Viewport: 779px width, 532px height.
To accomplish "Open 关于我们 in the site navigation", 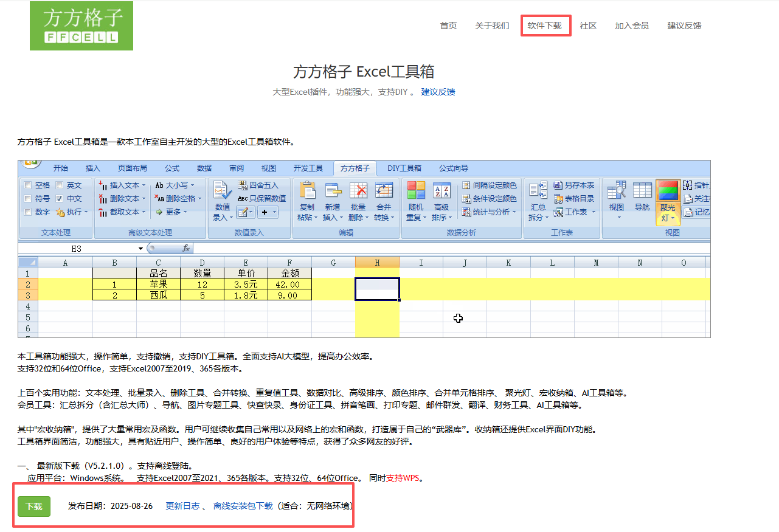I will click(x=492, y=26).
